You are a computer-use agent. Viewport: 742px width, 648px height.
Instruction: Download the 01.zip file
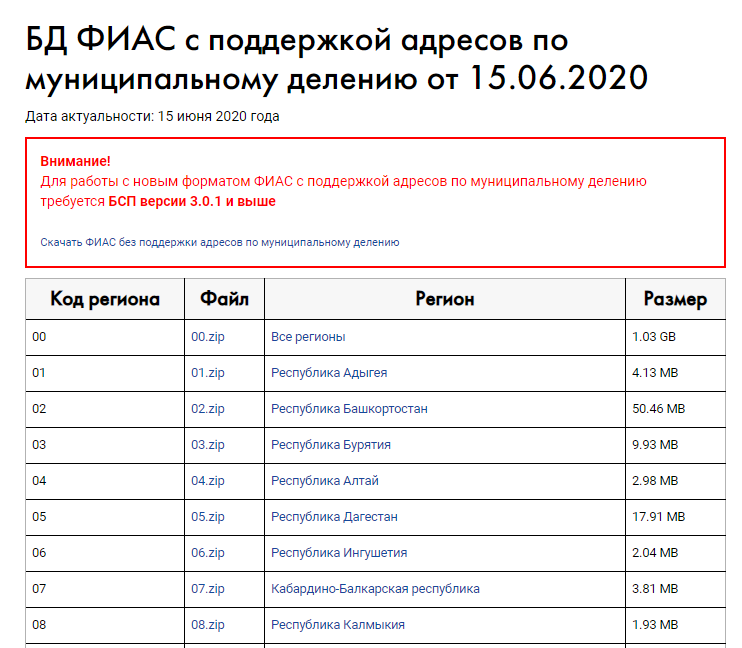(x=208, y=373)
